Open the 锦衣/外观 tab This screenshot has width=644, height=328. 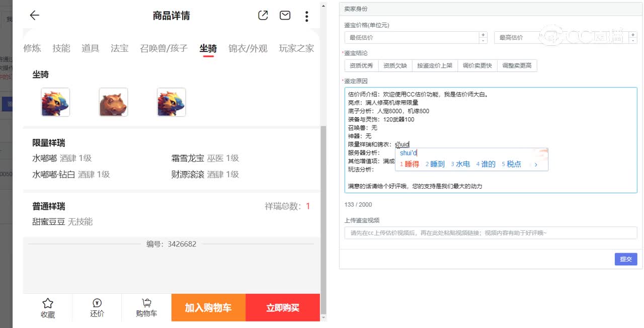pos(248,48)
